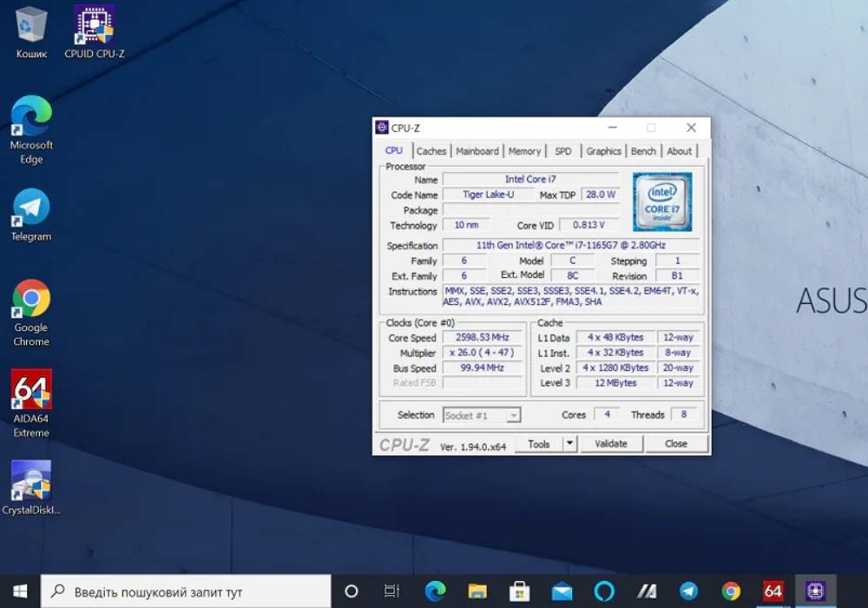Launch Google Chrome desktop shortcut
The width and height of the screenshot is (868, 608).
(x=31, y=314)
